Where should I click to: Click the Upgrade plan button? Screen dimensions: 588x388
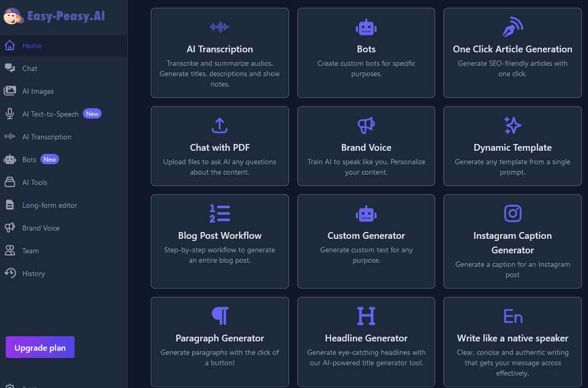point(40,348)
